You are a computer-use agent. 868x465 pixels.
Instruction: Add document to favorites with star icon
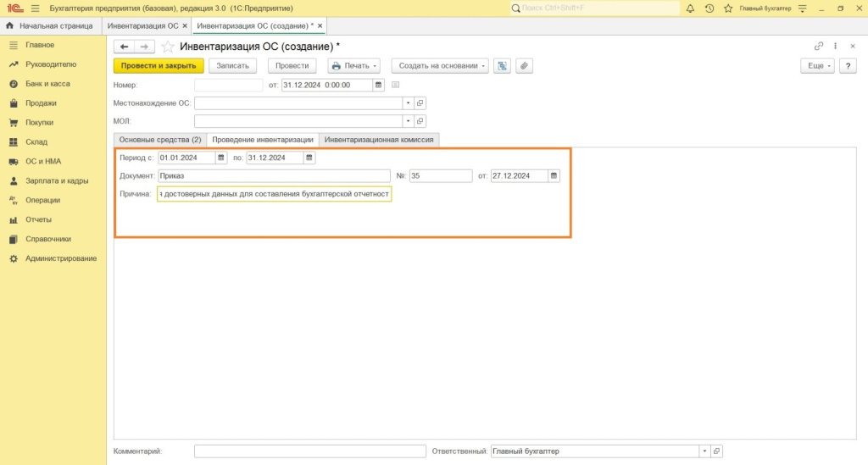(168, 47)
